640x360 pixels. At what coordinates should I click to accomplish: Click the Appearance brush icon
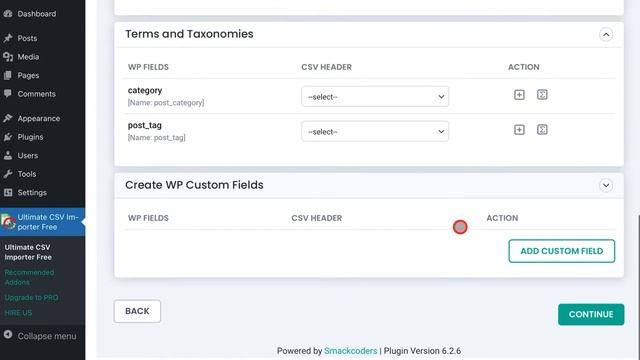tap(8, 118)
